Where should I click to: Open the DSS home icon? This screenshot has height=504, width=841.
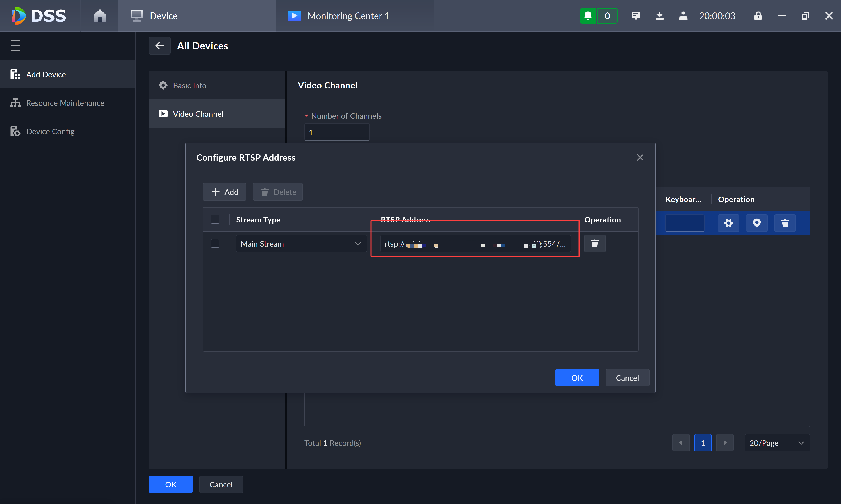pyautogui.click(x=99, y=16)
